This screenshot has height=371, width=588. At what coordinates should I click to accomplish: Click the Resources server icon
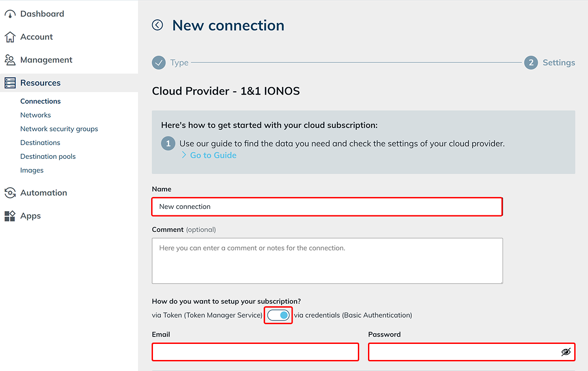pos(10,83)
